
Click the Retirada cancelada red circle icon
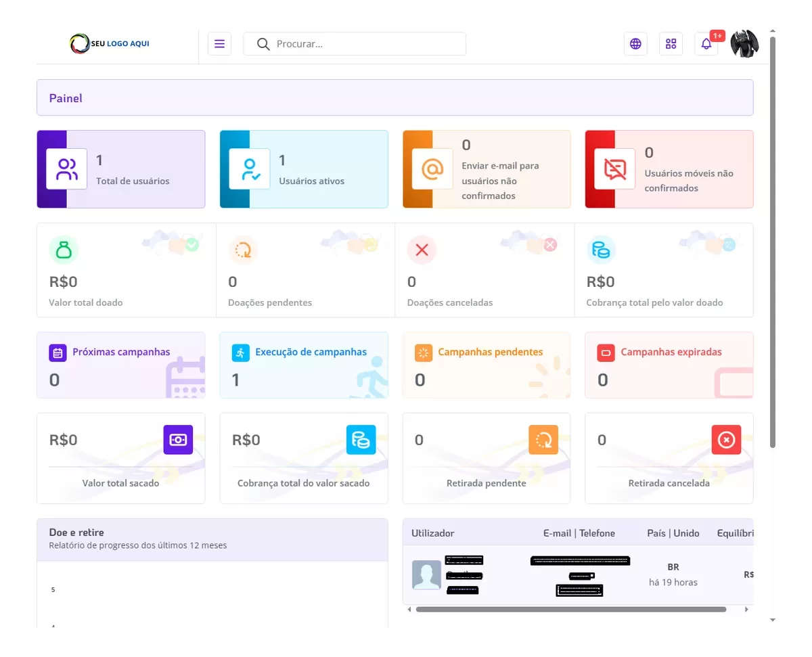pyautogui.click(x=726, y=440)
